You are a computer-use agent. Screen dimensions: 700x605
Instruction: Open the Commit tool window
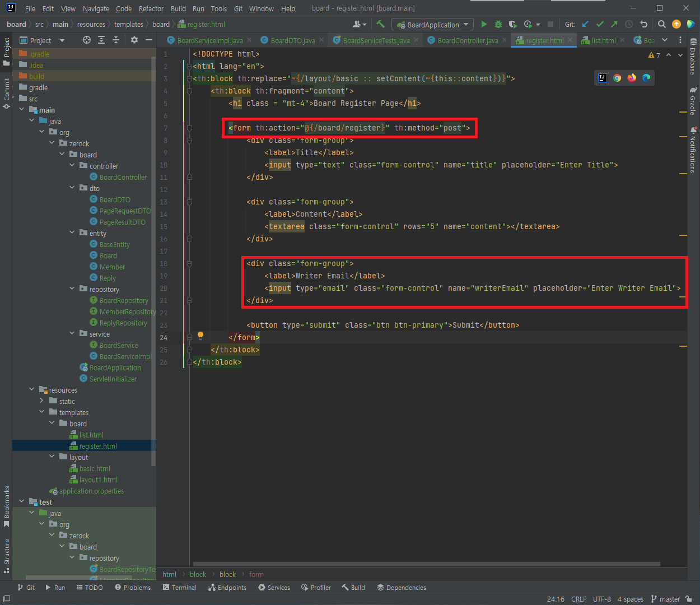click(x=6, y=94)
